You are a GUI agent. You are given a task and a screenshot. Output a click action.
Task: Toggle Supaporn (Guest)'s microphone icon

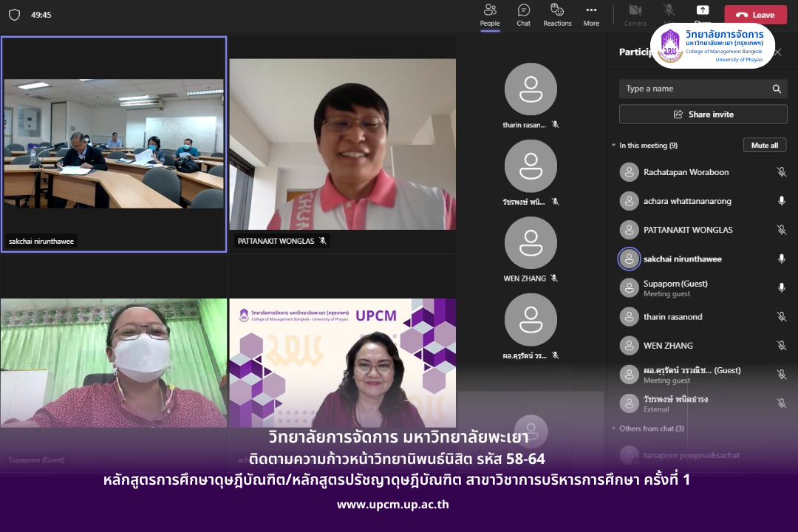[781, 287]
